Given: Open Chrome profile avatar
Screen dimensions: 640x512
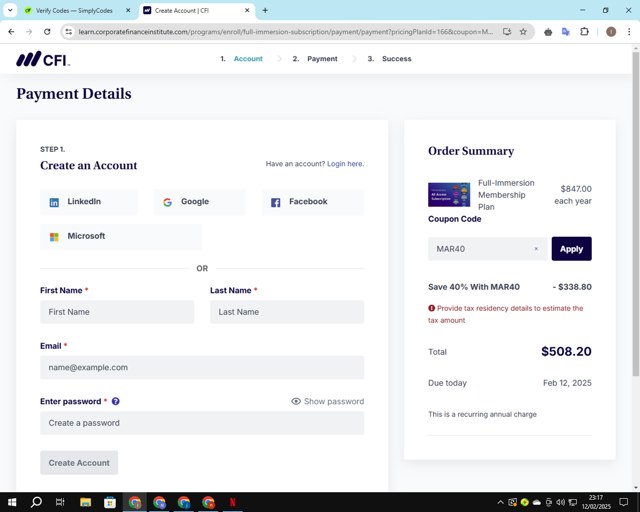Looking at the screenshot, I should click(x=611, y=31).
